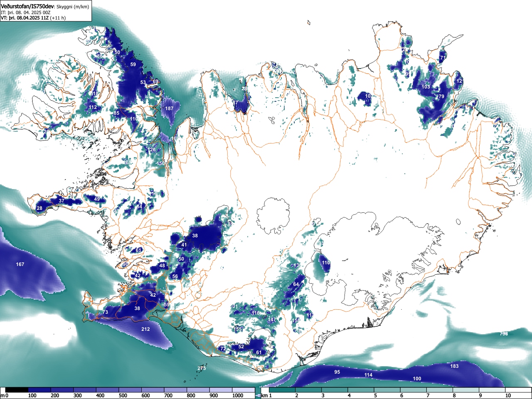This screenshot has width=532, height=399.
Task: Click the 183 value in the southeast sea
Action: coord(455,366)
